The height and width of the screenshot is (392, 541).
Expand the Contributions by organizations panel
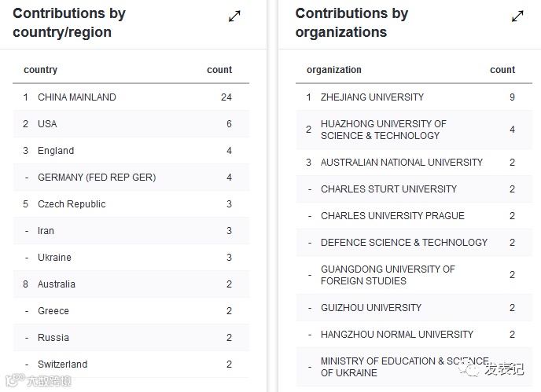(517, 16)
